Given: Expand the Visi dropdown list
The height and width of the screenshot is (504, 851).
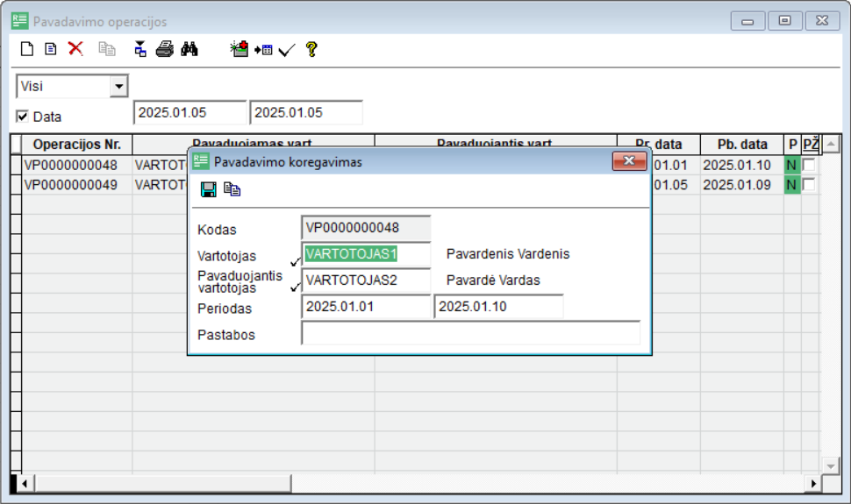Looking at the screenshot, I should (118, 86).
